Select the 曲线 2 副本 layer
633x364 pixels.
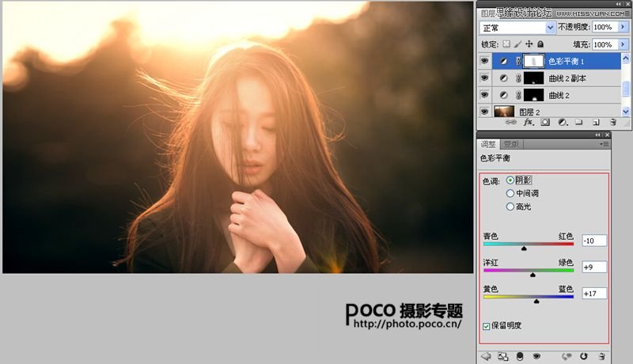point(567,78)
